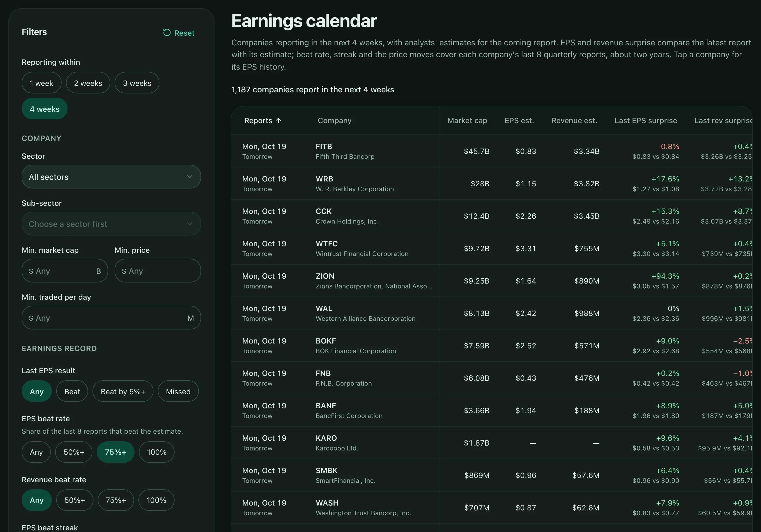Sort by Last EPS surprise column

click(646, 121)
